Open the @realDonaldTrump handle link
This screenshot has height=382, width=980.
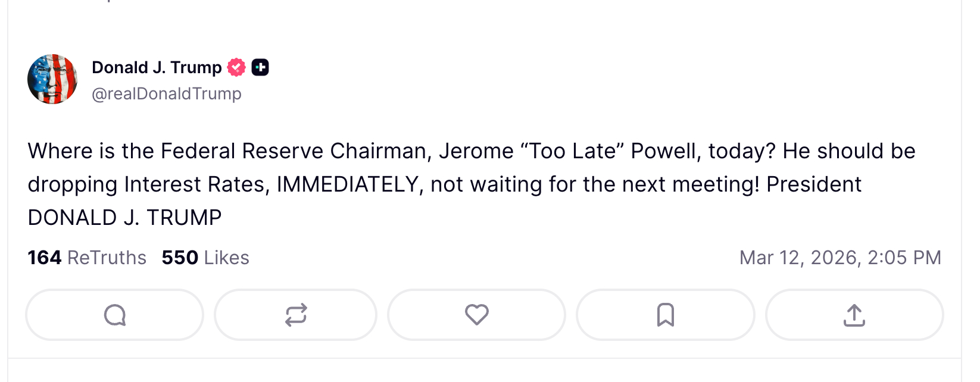167,94
